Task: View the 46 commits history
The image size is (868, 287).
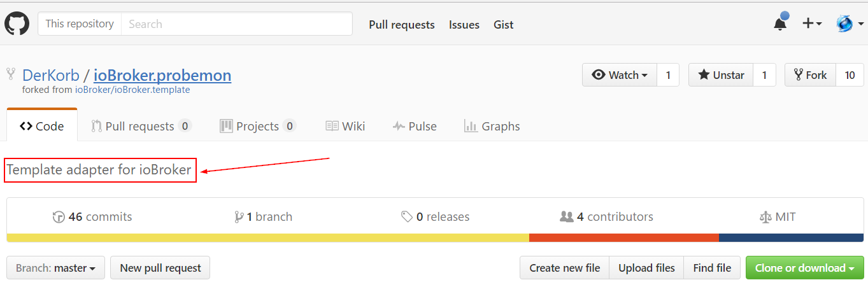Action: (92, 217)
